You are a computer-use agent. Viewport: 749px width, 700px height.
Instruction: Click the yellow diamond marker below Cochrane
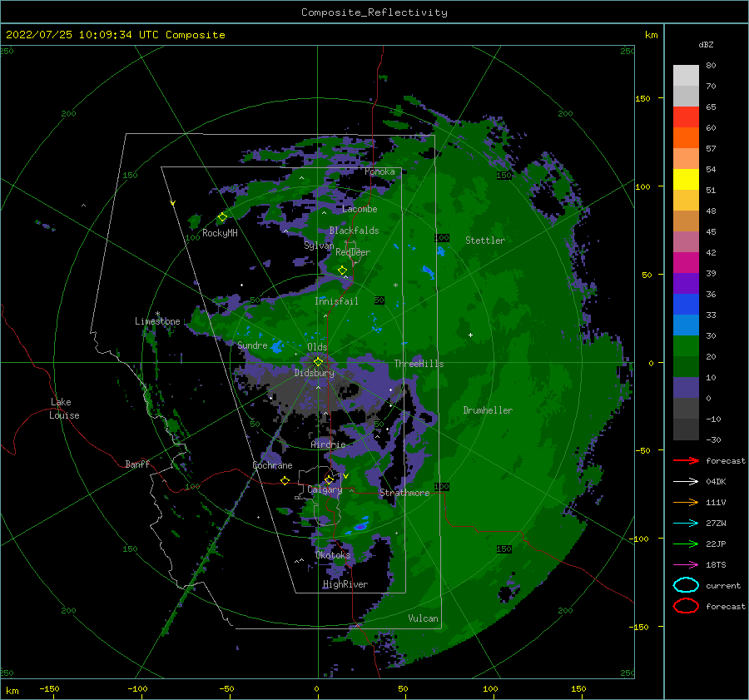(285, 481)
